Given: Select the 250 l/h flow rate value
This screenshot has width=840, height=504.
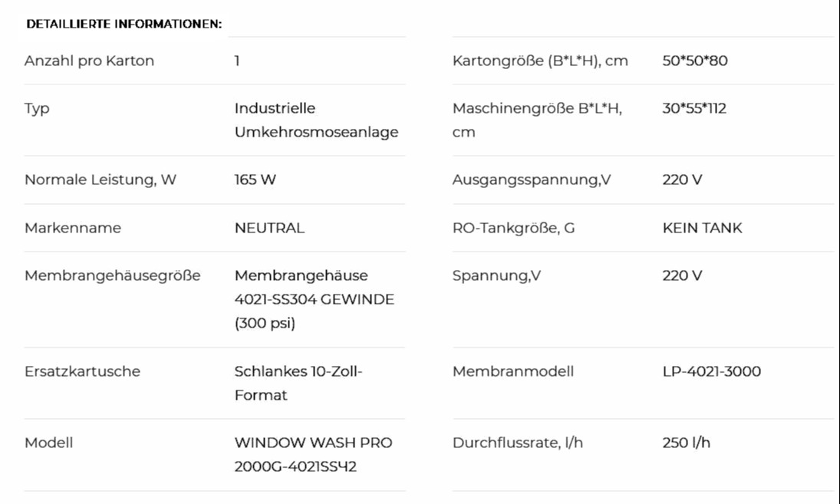Looking at the screenshot, I should (687, 443).
